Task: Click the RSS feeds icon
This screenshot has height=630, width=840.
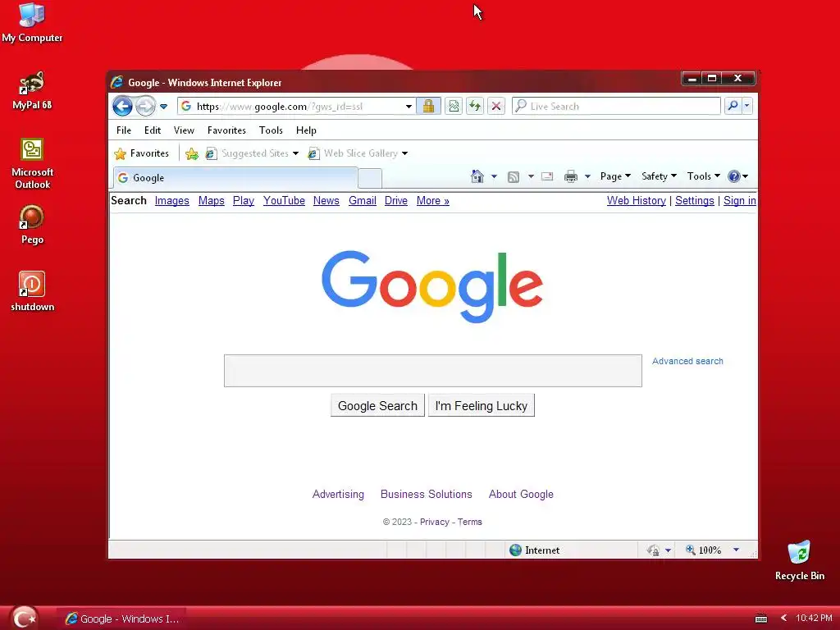Action: click(514, 177)
